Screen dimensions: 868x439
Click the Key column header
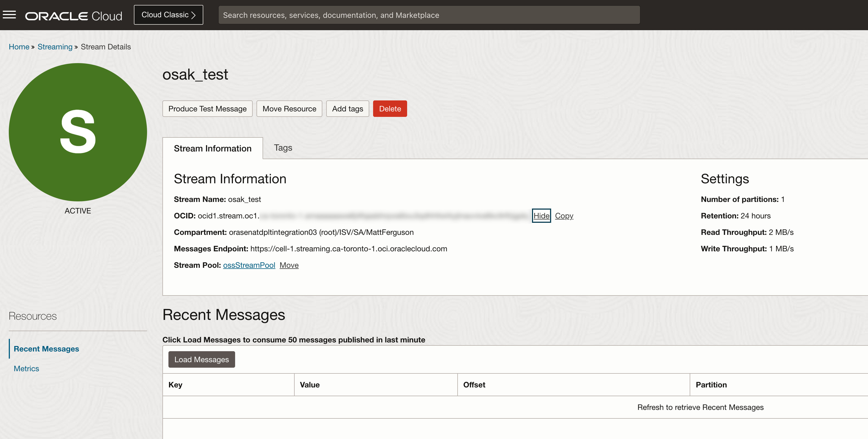click(229, 385)
